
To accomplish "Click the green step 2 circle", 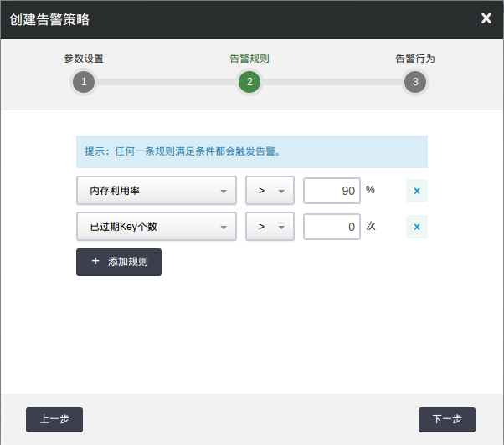I will 249,82.
